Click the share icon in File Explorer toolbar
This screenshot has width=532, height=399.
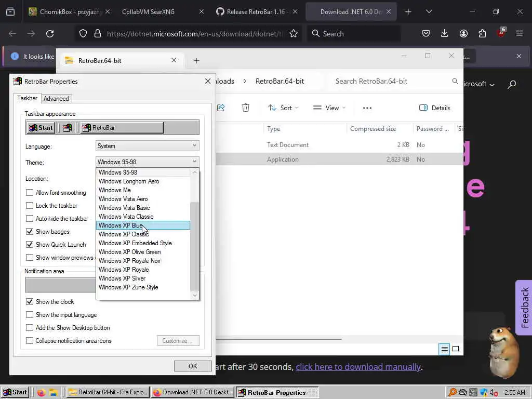[x=221, y=108]
